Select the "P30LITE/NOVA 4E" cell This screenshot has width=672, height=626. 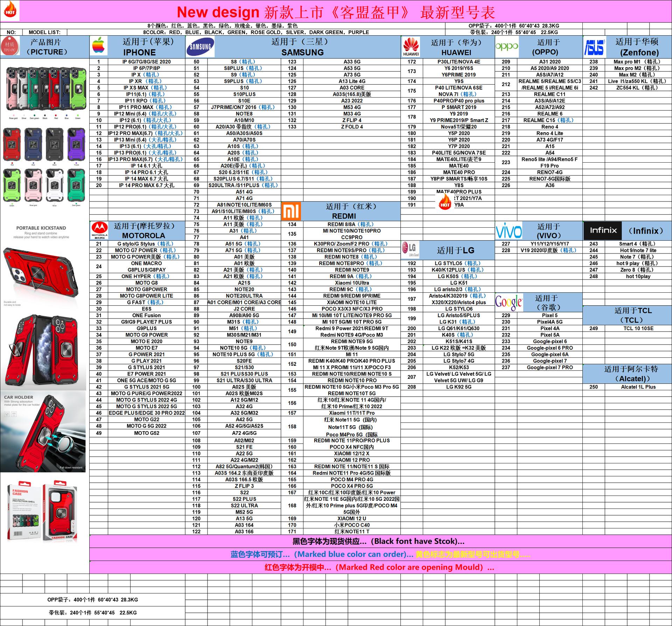pyautogui.click(x=458, y=62)
